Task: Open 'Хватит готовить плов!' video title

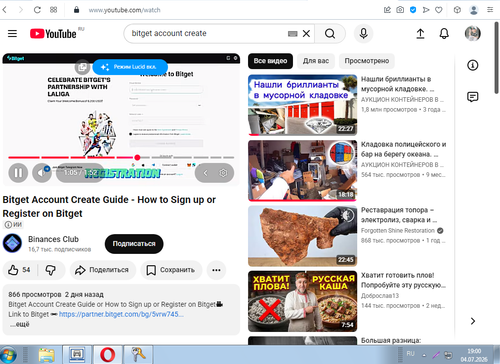Action: [403, 280]
